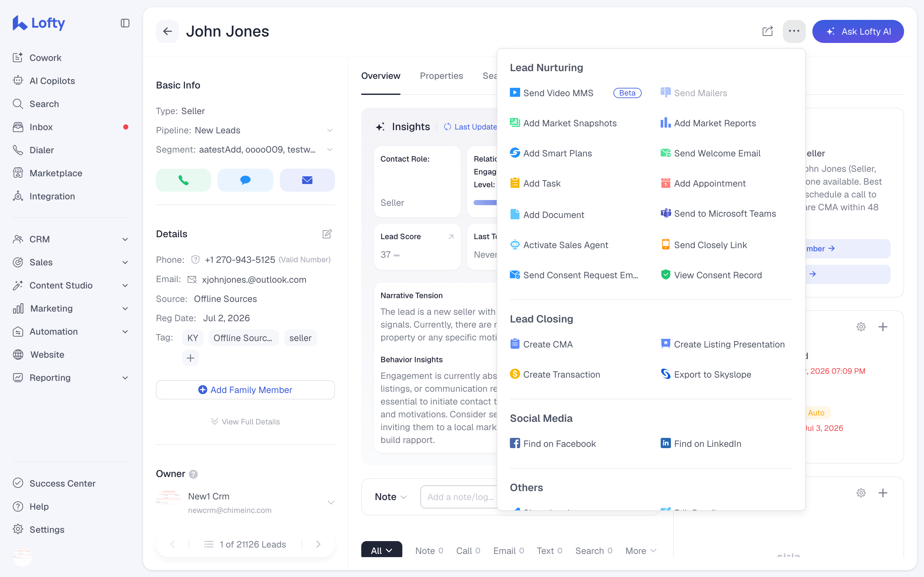
Task: Open the share icon beside the more button
Action: coord(767,31)
